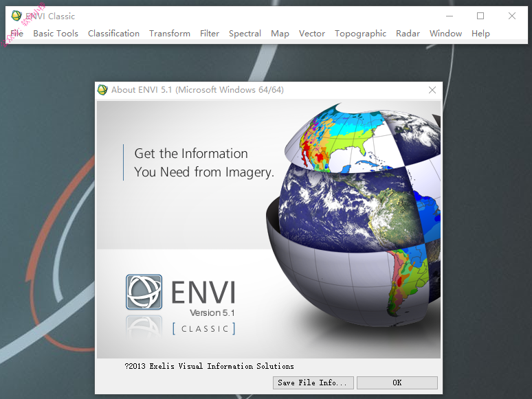Close the About ENVI 5.1 dialog
532x399 pixels.
click(x=432, y=90)
